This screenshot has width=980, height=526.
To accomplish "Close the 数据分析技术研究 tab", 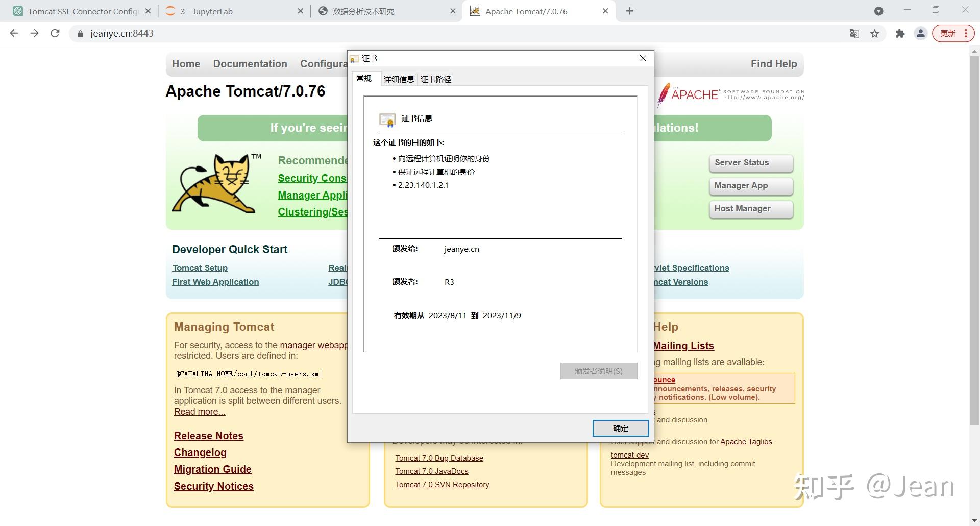I will (453, 11).
